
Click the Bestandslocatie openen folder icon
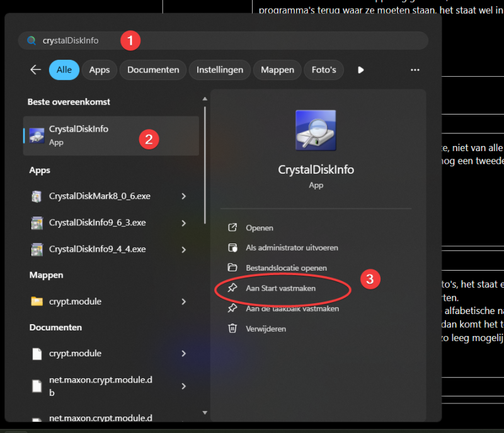tap(232, 268)
